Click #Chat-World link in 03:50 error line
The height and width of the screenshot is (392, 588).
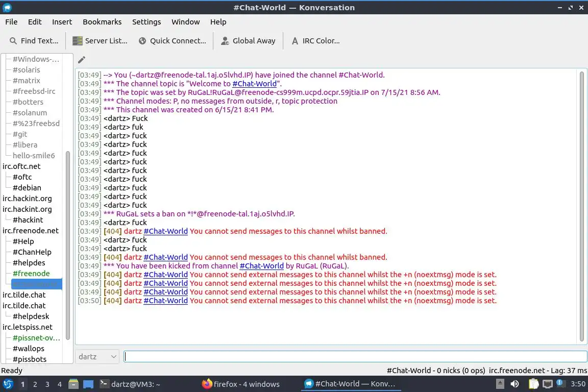[165, 301]
